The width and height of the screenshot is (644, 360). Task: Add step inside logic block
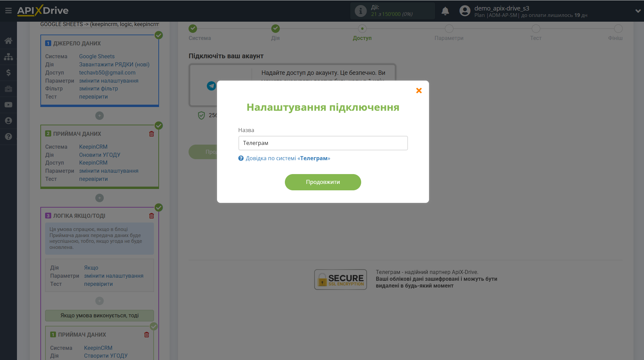99,301
